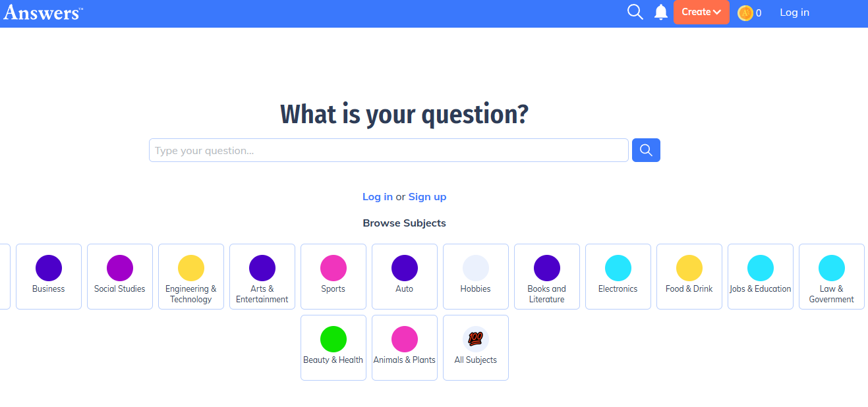Viewport: 868px width, 407px height.
Task: Expand the Create dropdown
Action: point(701,12)
